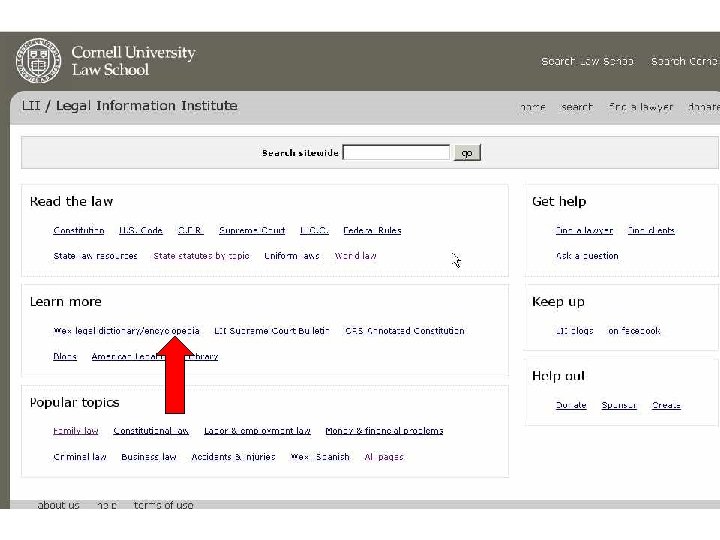720x540 pixels.
Task: Open the Constitution link
Action: [x=79, y=231]
